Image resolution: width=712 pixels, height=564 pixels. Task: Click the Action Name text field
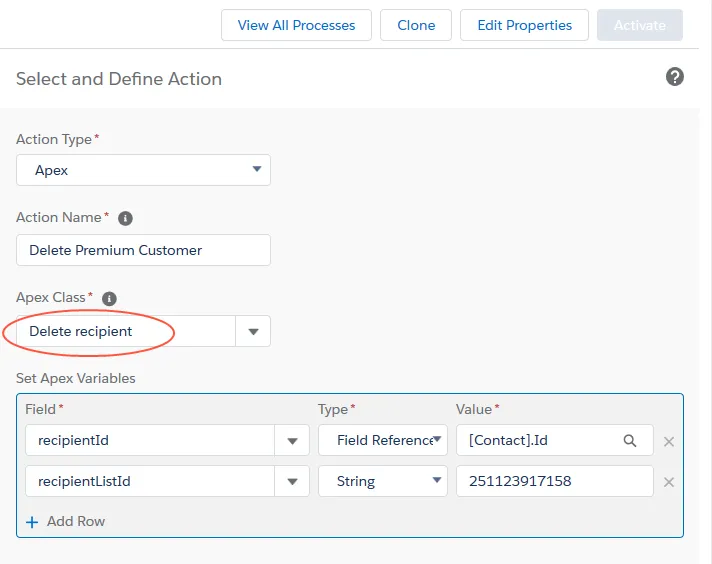pyautogui.click(x=143, y=250)
